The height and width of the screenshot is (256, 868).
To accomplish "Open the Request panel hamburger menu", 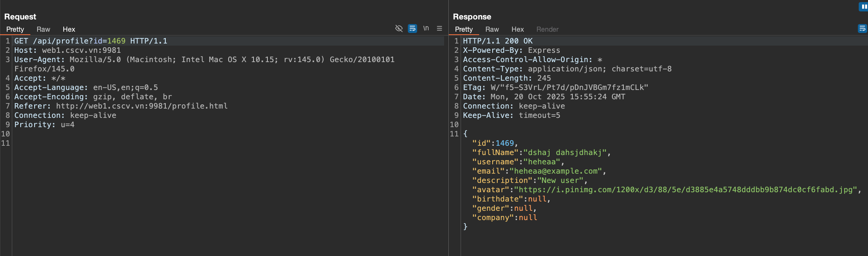I will click(x=439, y=28).
